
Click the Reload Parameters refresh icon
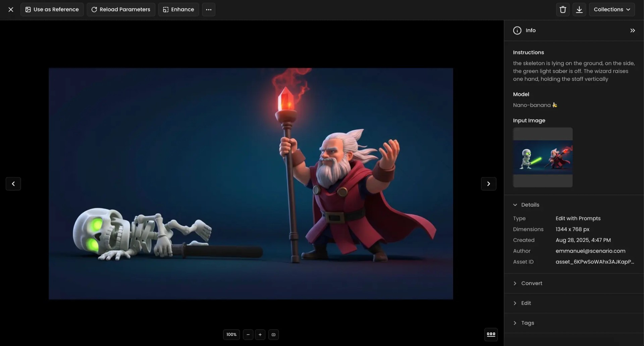[x=94, y=9]
